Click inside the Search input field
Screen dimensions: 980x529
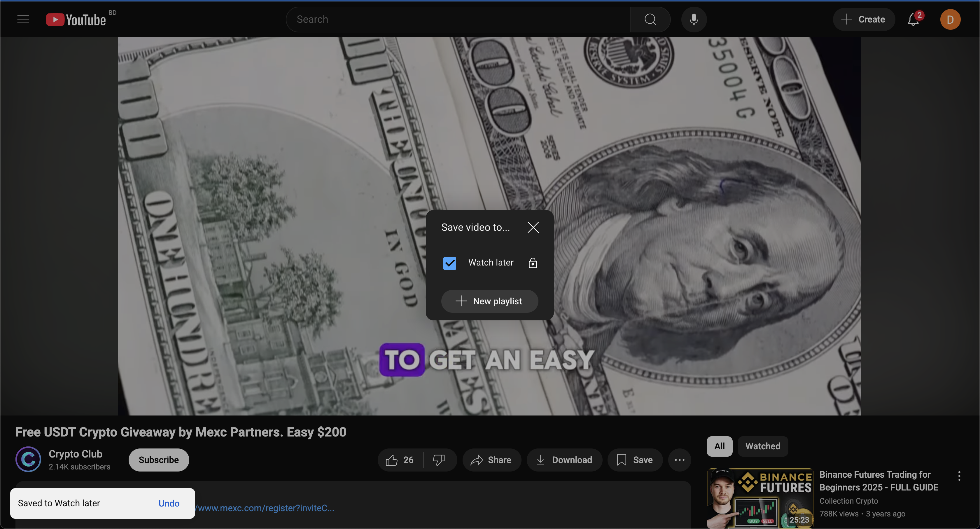tap(456, 20)
